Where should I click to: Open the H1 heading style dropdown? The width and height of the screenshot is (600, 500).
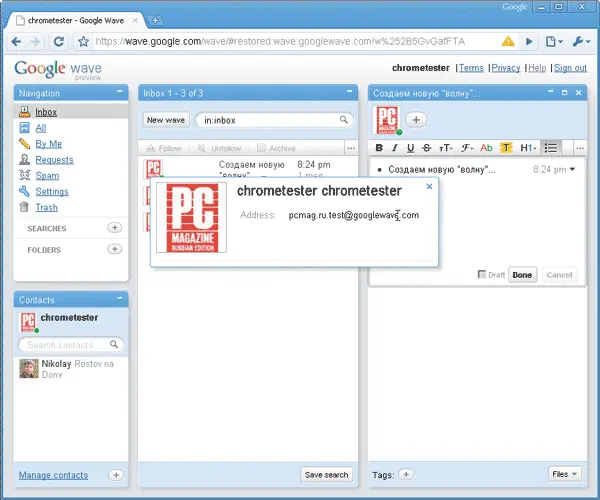point(528,148)
